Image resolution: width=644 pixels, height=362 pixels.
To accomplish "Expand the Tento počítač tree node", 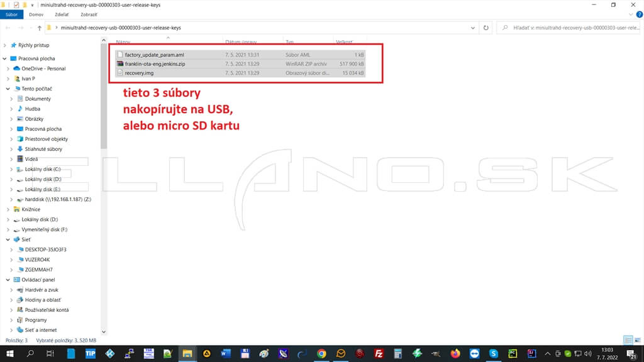I will click(x=7, y=89).
